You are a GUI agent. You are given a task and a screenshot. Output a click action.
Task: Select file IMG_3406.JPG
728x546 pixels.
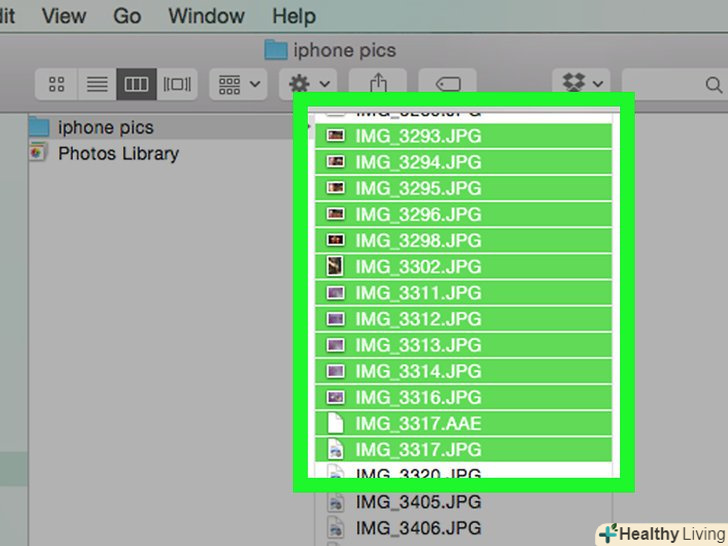click(463, 528)
